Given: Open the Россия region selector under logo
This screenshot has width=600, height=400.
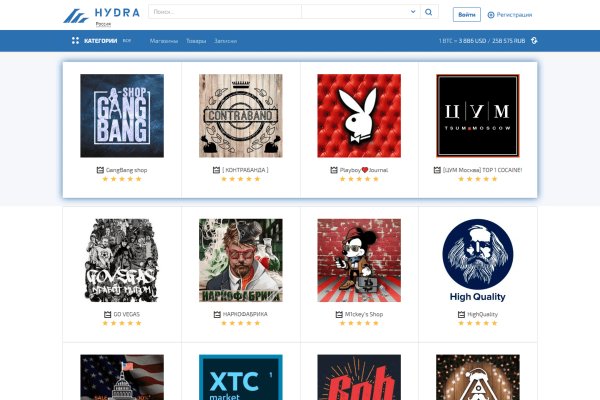Looking at the screenshot, I should coord(103,22).
